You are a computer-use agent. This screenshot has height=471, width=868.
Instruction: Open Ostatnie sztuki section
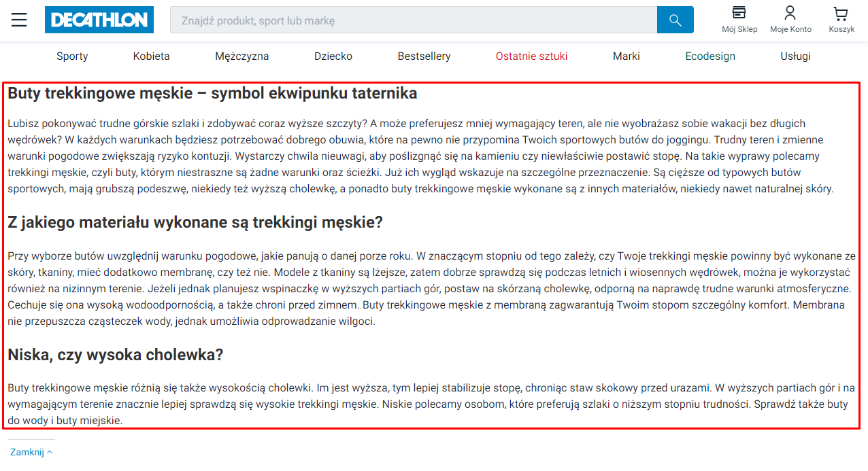coord(532,56)
